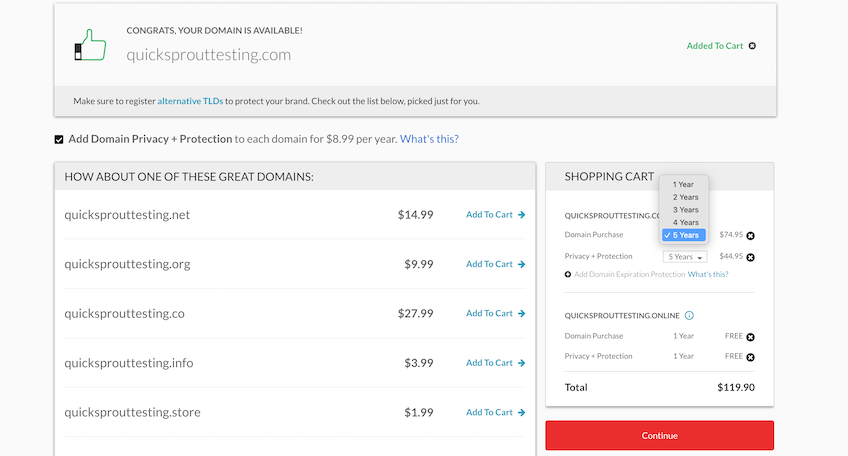
Task: Click the quicksprouttesting.store domain name
Action: coord(132,412)
